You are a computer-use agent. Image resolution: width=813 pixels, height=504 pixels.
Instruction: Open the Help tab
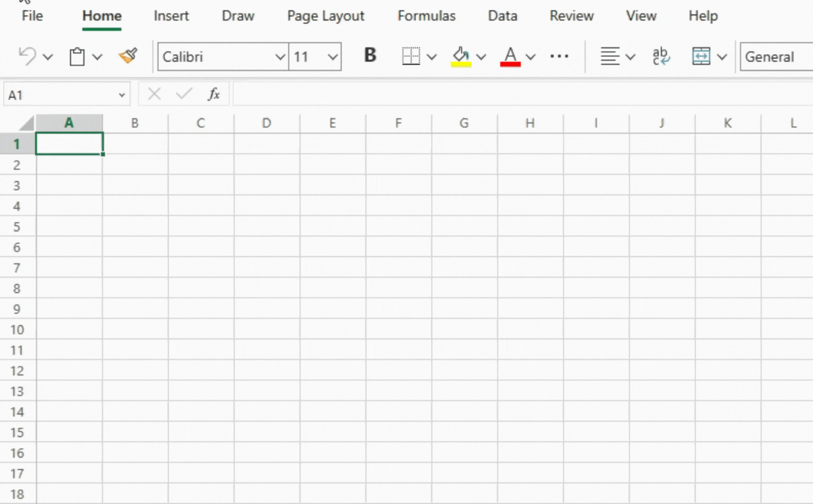[x=703, y=16]
